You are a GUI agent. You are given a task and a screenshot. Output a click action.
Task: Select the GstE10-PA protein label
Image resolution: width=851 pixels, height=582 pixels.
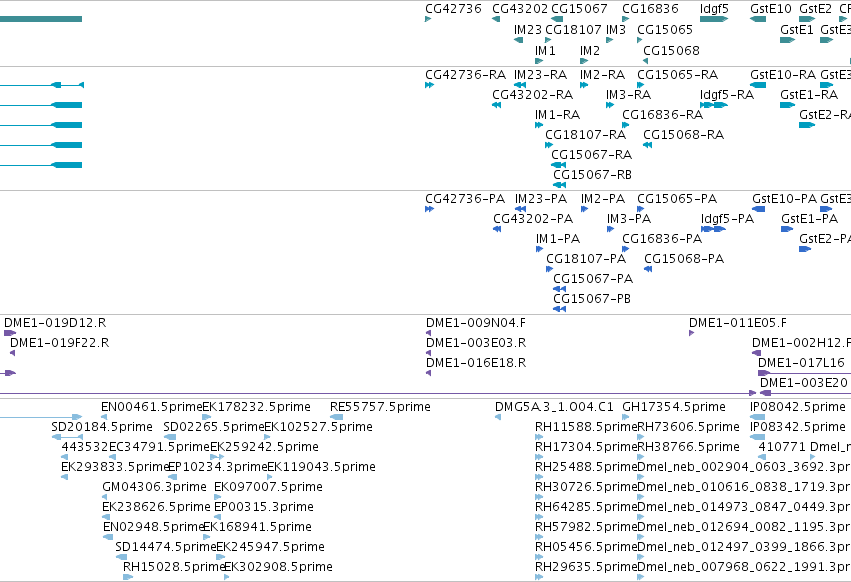tap(784, 199)
